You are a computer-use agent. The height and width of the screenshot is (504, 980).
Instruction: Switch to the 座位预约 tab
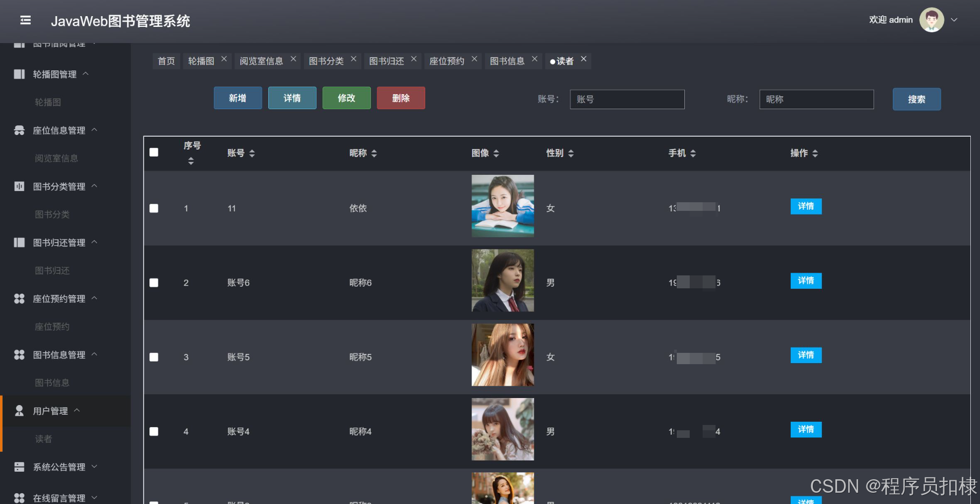[x=447, y=61]
